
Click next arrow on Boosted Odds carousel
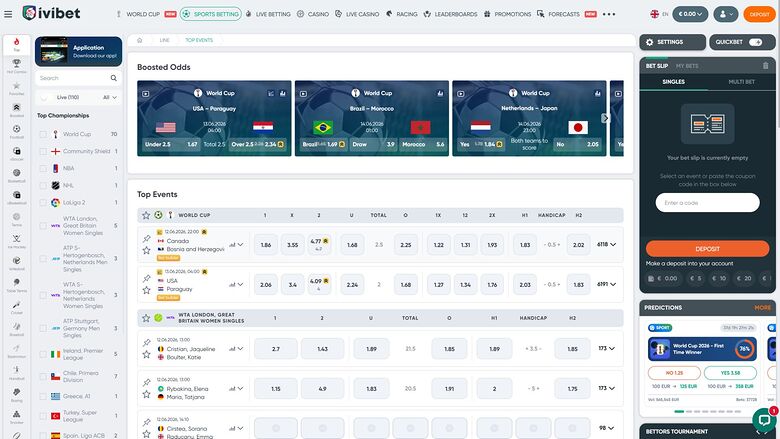coord(605,118)
